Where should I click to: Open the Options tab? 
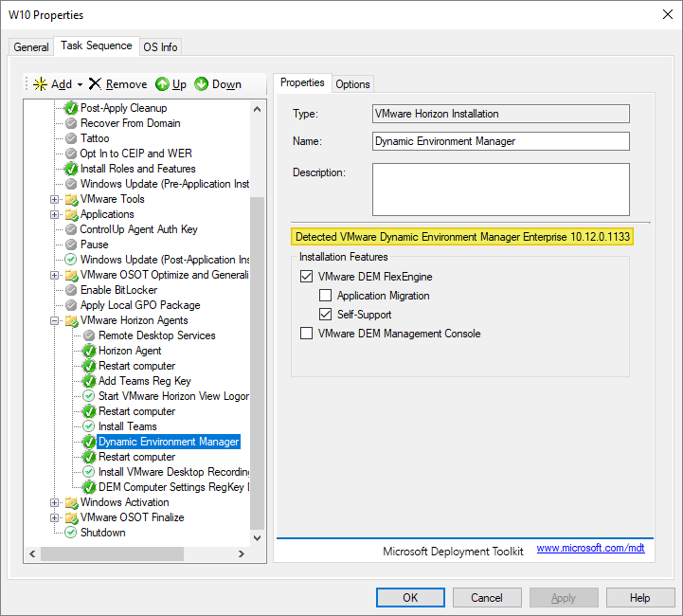click(352, 84)
